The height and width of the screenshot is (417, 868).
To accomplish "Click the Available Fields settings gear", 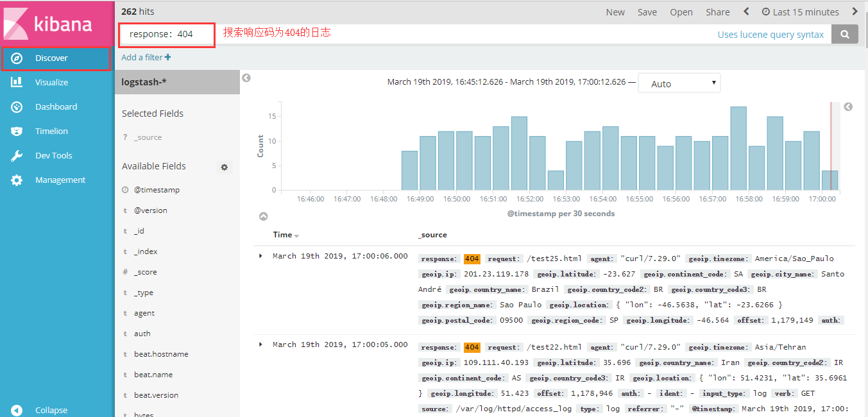I will [224, 167].
